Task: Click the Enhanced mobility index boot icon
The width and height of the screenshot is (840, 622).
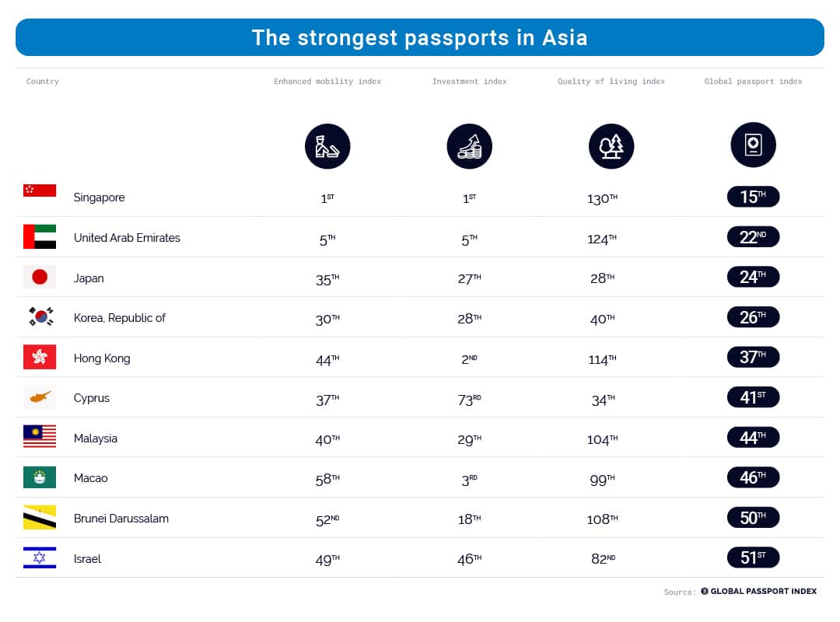Action: (327, 146)
